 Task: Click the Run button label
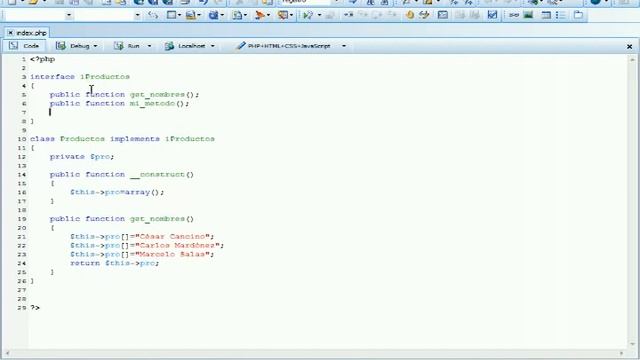(x=133, y=46)
